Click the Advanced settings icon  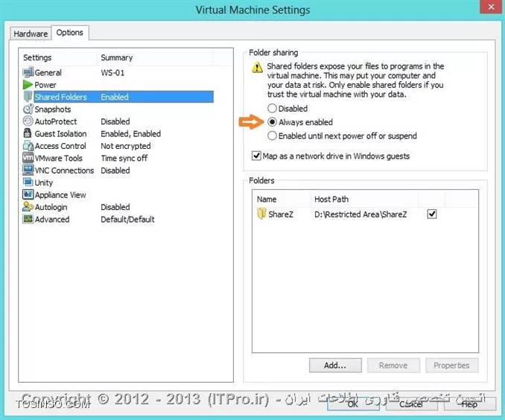pos(28,219)
